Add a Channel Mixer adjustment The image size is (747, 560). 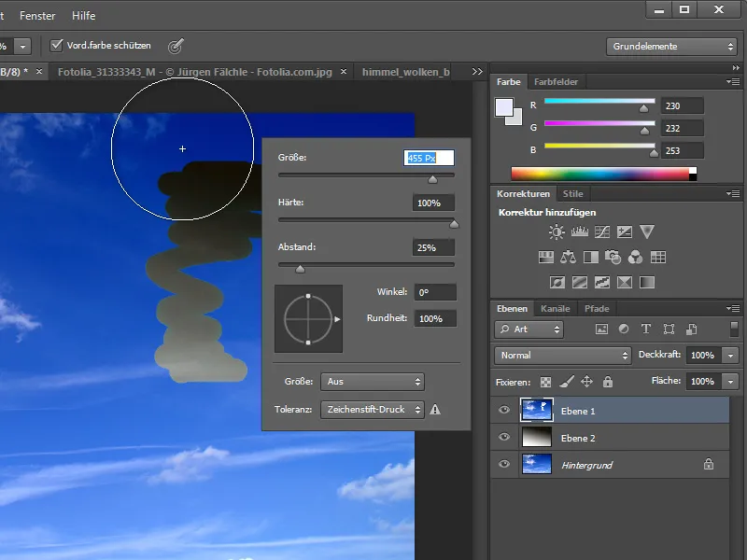[x=635, y=258]
